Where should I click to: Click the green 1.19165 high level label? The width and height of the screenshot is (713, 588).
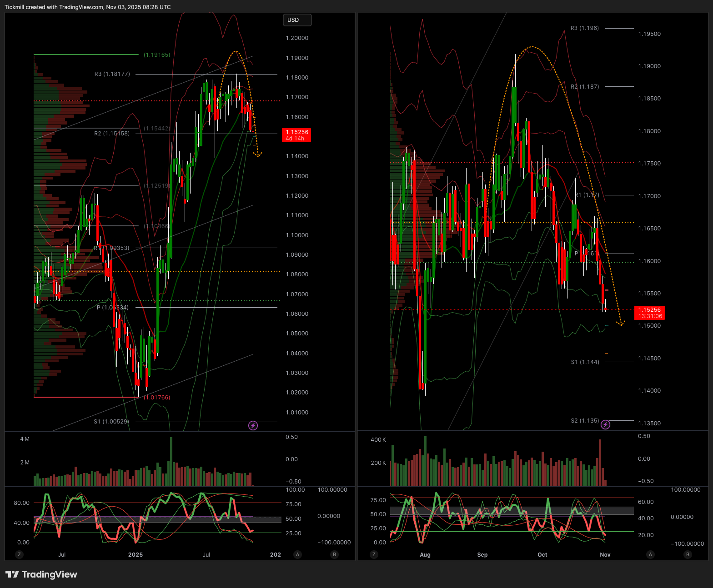click(157, 55)
